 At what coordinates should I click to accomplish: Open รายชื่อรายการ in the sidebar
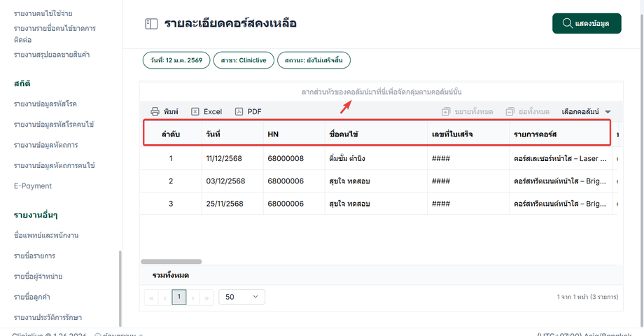[x=34, y=256]
